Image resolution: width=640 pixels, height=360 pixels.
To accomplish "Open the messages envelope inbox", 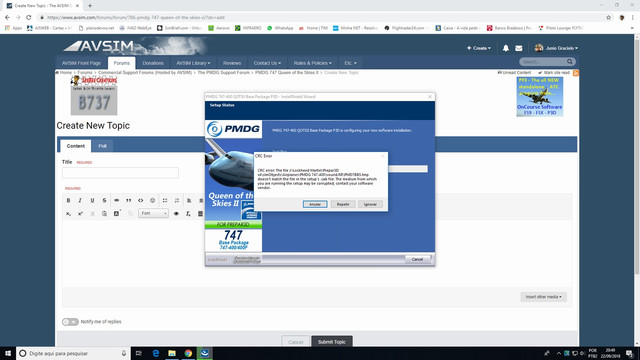I will point(519,48).
